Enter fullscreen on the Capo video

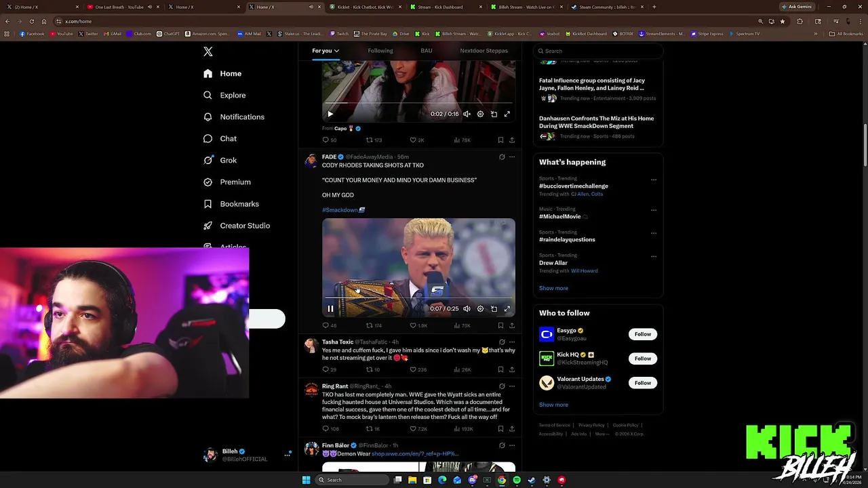[x=507, y=114]
